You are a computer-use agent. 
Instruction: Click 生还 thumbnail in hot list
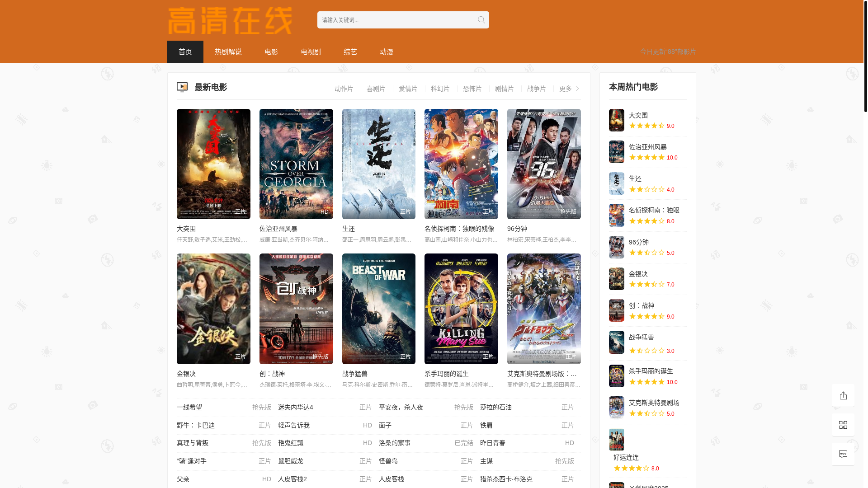617,183
